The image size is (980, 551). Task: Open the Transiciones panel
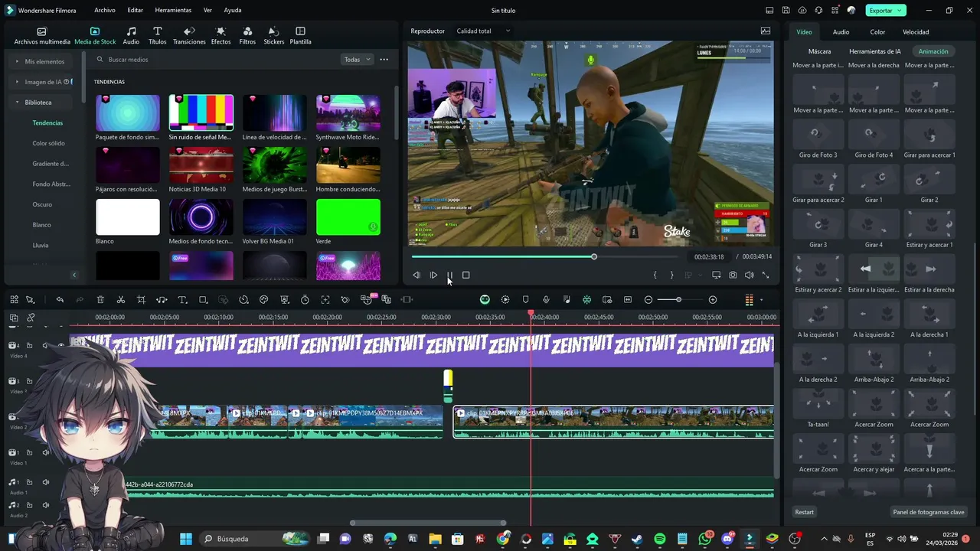point(189,35)
